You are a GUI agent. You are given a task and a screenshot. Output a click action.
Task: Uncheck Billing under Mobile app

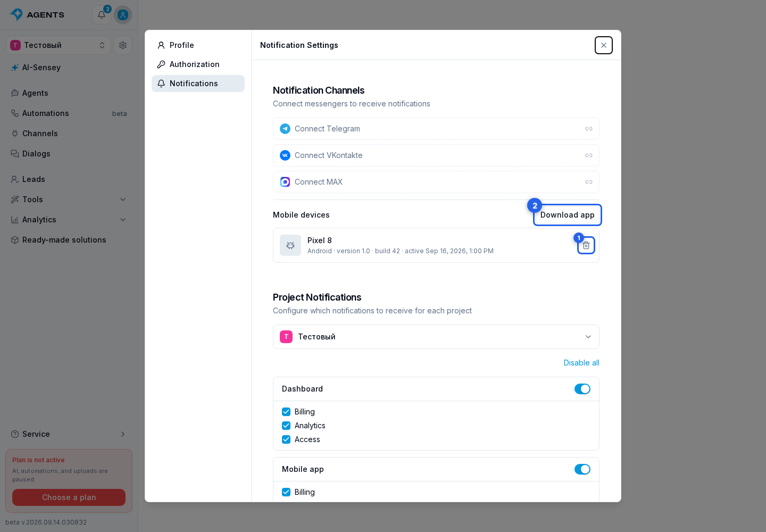pos(286,492)
